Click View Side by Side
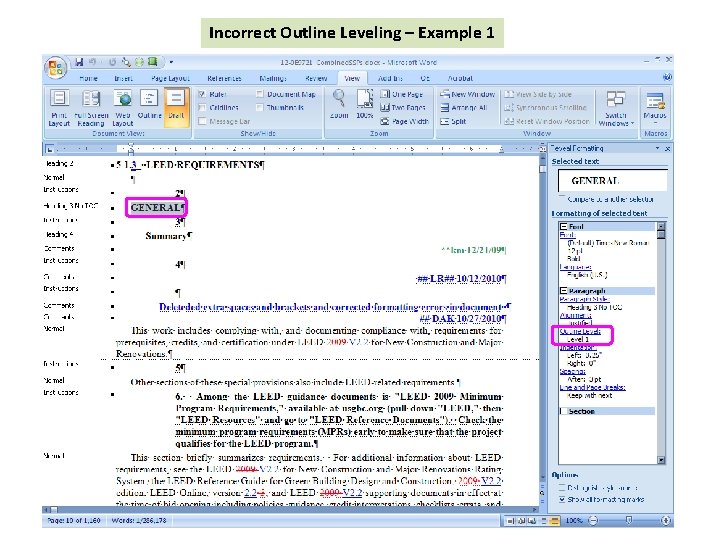Image resolution: width=720 pixels, height=540 pixels. (x=538, y=94)
